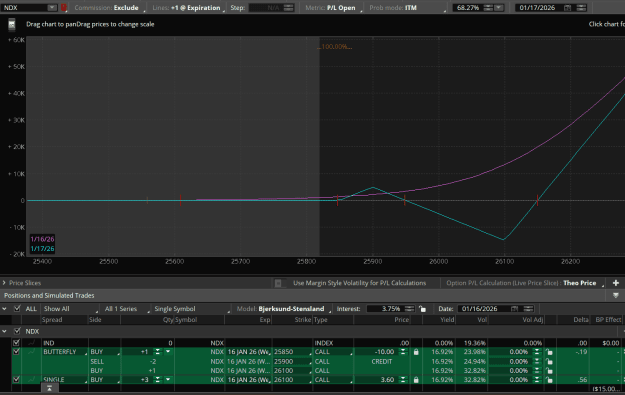Adjust Vol Adj stepper on the BUTTERFLY row

(537, 352)
